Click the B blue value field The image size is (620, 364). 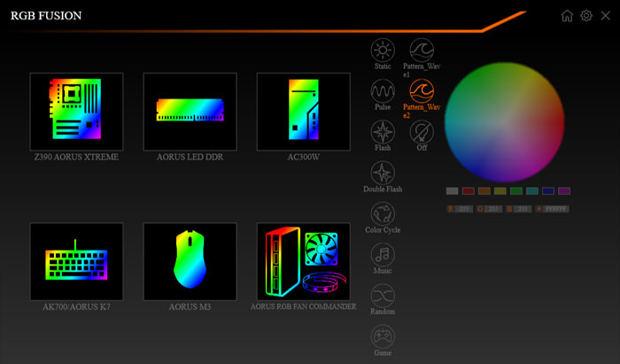522,209
